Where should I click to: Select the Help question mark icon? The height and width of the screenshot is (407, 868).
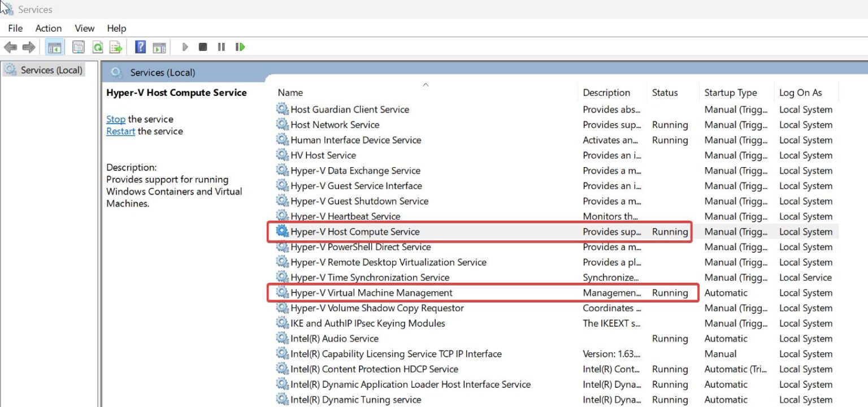click(x=140, y=47)
